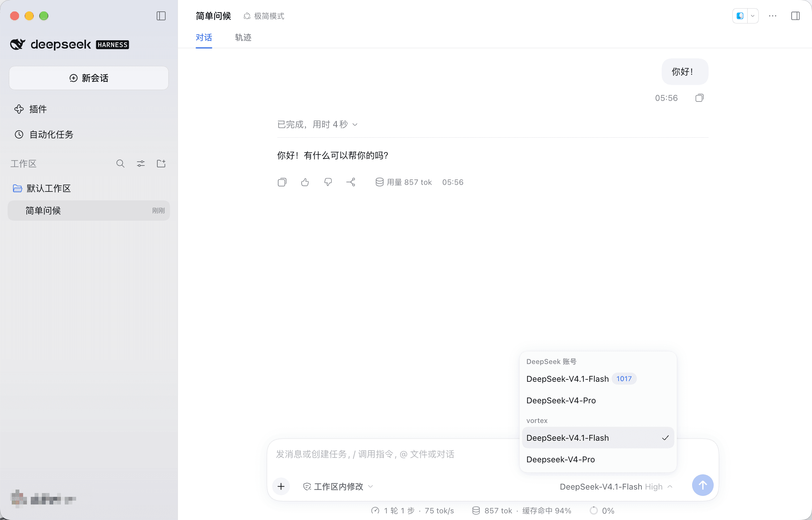This screenshot has height=520, width=812.
Task: Click the 1017 badge next to DeepSeek-V4.1-Flash
Action: coord(624,379)
